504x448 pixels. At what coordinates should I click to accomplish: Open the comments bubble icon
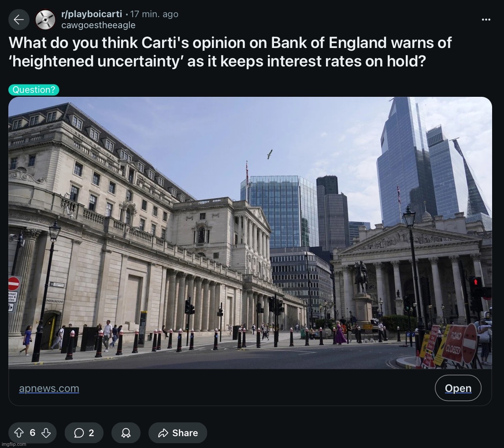click(x=79, y=433)
